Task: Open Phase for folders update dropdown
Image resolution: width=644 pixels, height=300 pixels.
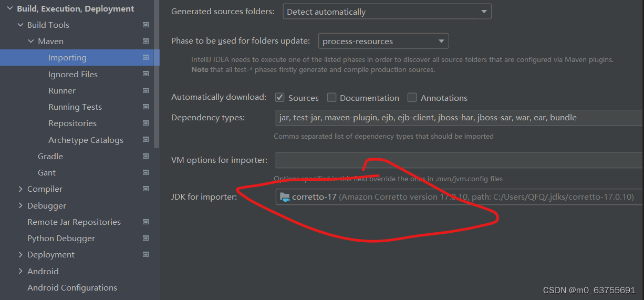Action: [x=383, y=41]
